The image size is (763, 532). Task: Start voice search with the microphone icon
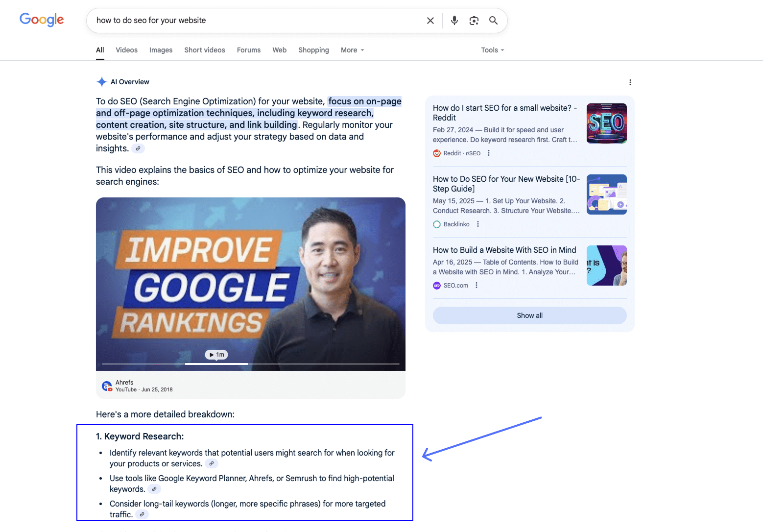pos(454,21)
